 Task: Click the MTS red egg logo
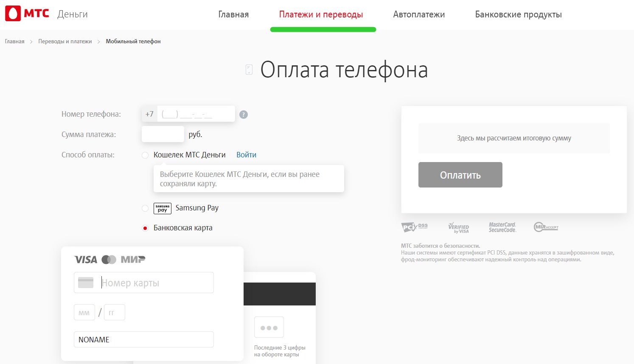[13, 14]
